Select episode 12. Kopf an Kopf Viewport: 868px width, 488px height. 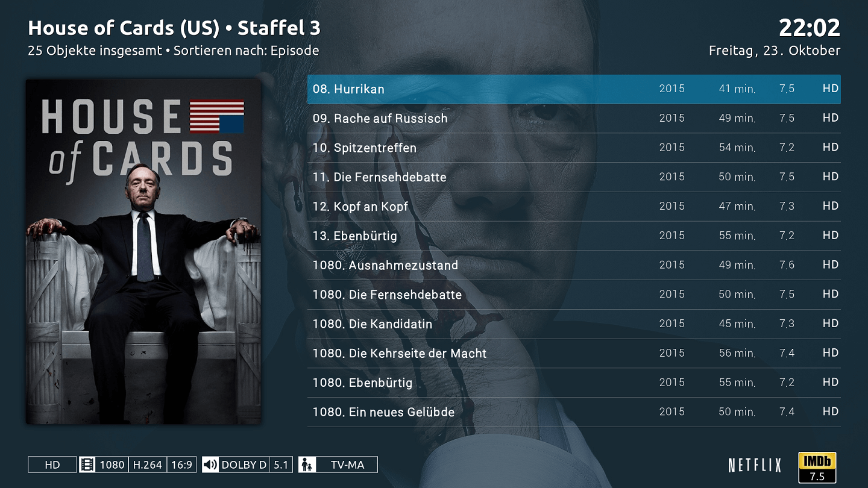point(574,207)
